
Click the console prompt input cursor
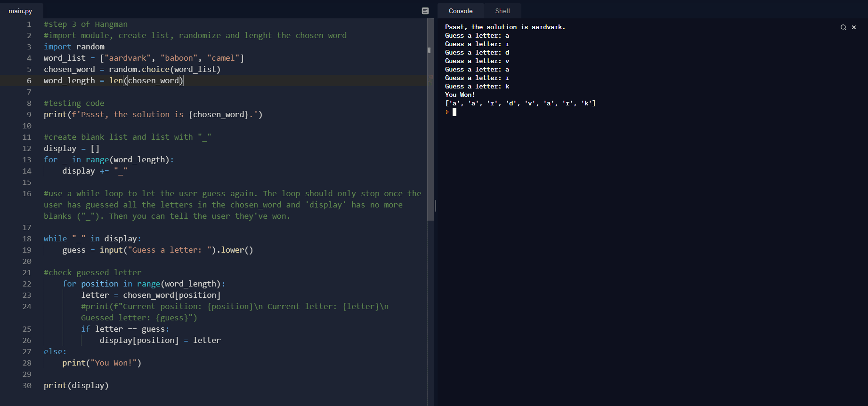(x=454, y=112)
